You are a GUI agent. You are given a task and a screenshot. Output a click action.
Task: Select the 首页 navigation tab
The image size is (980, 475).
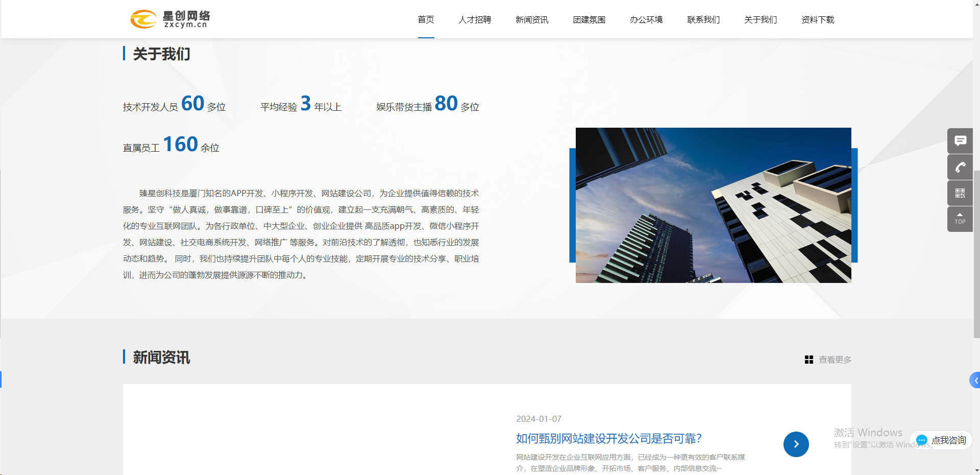pyautogui.click(x=426, y=19)
